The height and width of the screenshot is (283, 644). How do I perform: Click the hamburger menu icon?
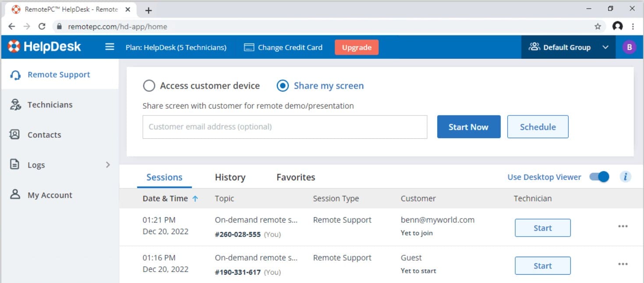pos(109,47)
